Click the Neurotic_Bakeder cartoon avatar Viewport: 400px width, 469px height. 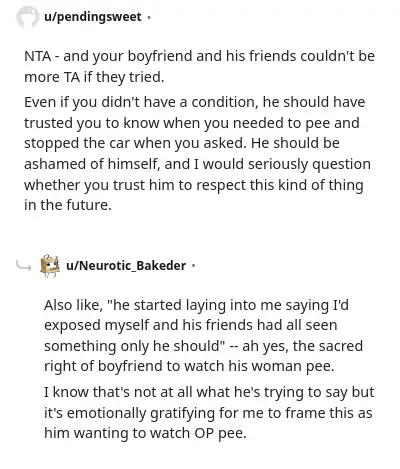[50, 266]
